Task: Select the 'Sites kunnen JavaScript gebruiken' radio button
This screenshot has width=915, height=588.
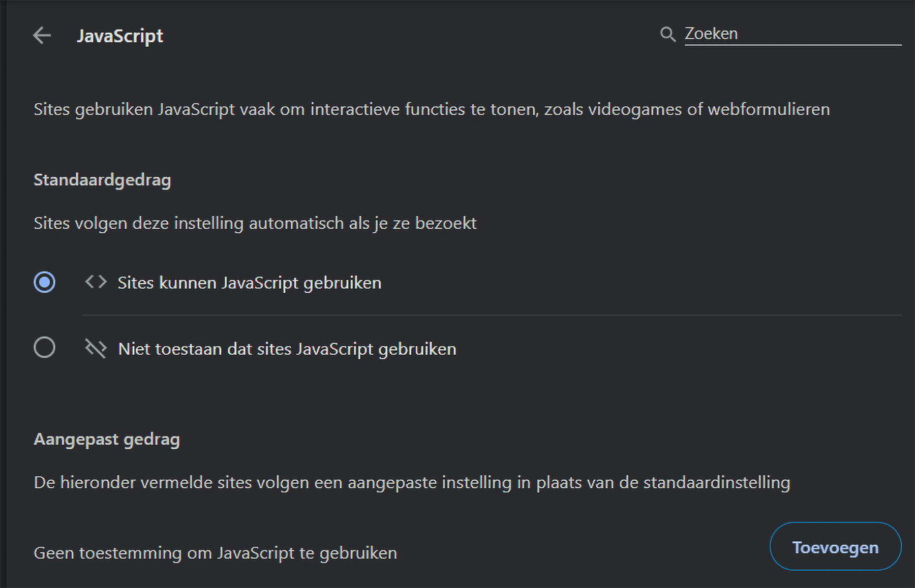Action: 45,282
